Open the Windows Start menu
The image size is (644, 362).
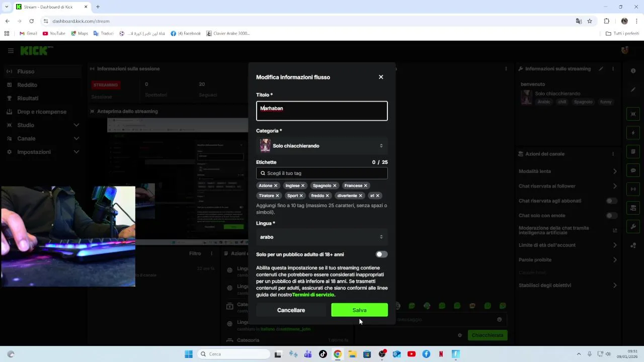point(189,354)
